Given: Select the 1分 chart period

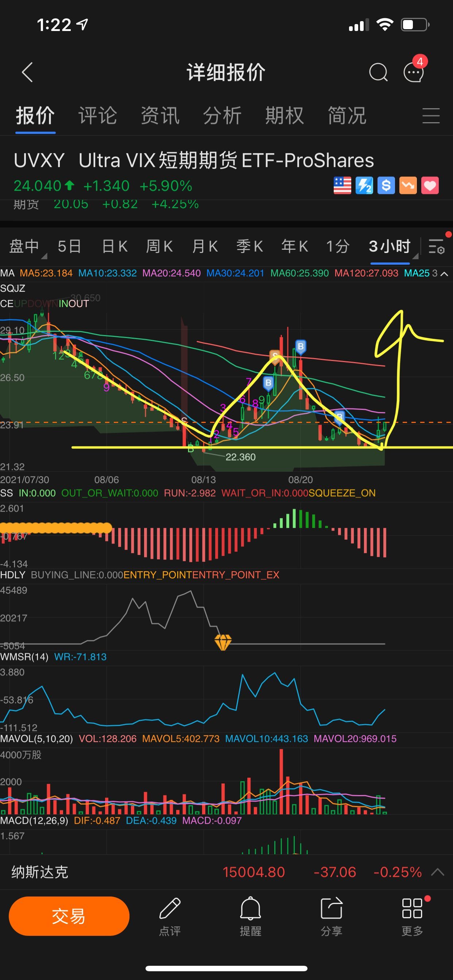Looking at the screenshot, I should (338, 246).
